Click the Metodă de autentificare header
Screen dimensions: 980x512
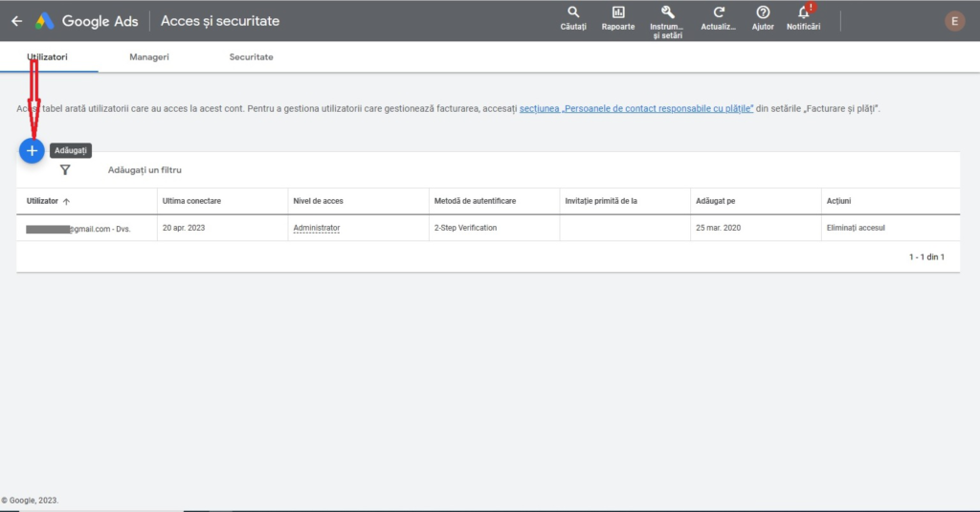click(x=475, y=201)
